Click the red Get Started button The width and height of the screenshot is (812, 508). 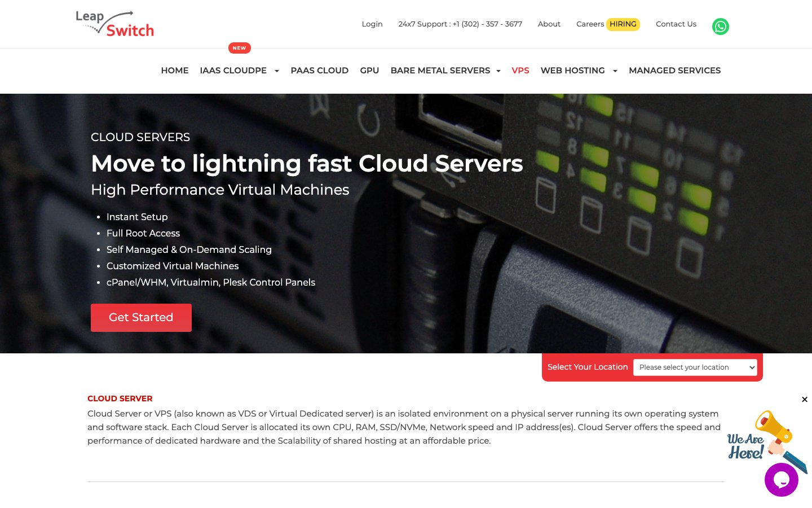click(141, 318)
